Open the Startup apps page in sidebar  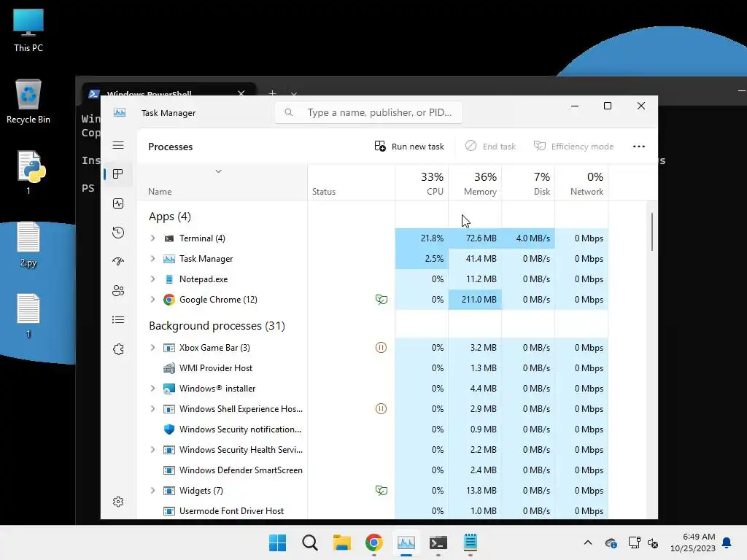[x=118, y=262]
